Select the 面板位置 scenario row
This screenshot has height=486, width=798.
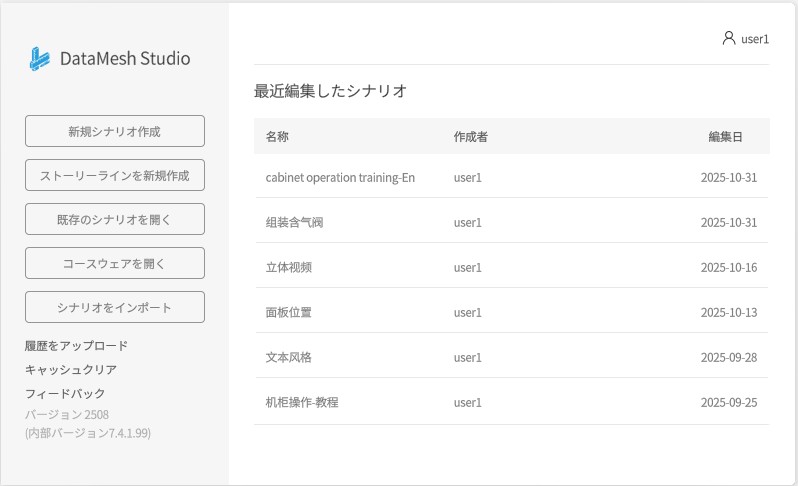point(289,312)
